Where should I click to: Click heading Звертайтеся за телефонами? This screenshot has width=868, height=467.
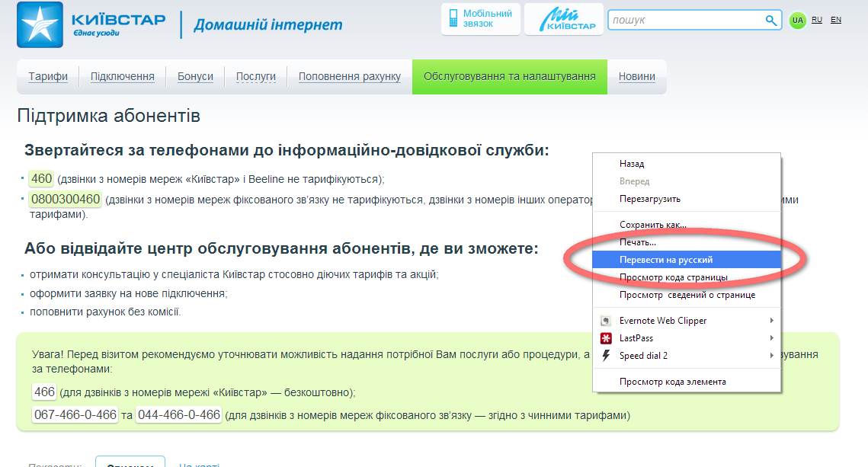coord(287,151)
